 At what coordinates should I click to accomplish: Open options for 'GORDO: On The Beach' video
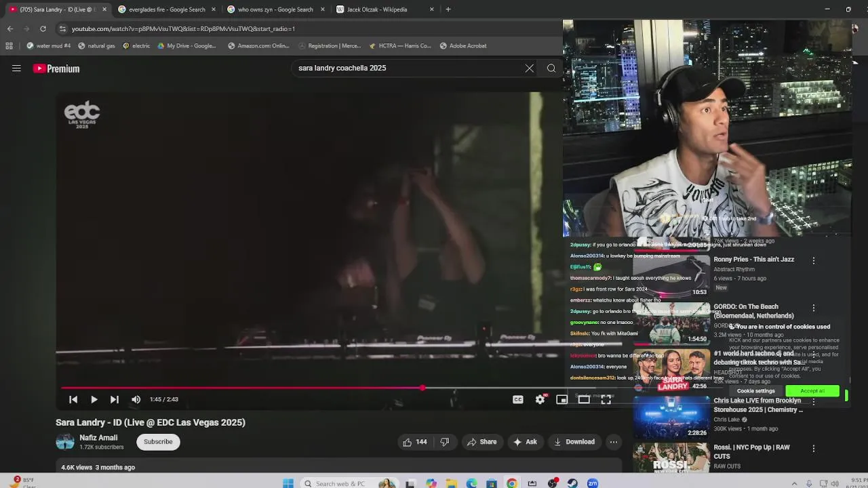click(814, 308)
